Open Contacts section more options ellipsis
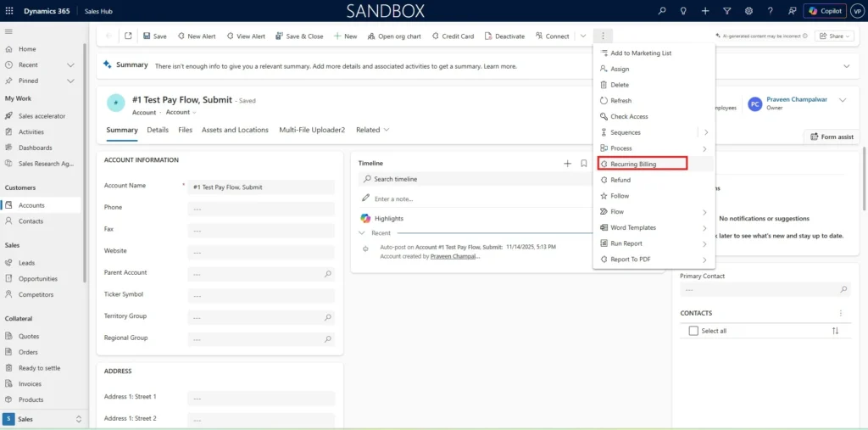 tap(841, 313)
